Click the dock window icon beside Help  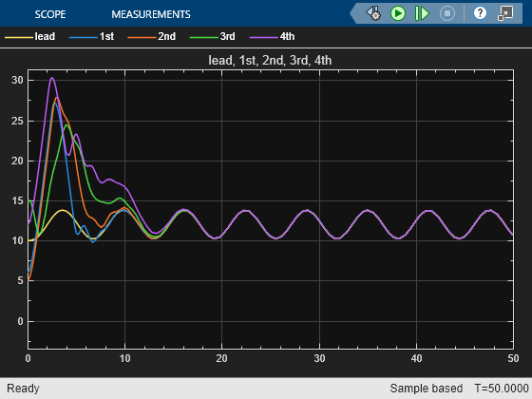[505, 13]
